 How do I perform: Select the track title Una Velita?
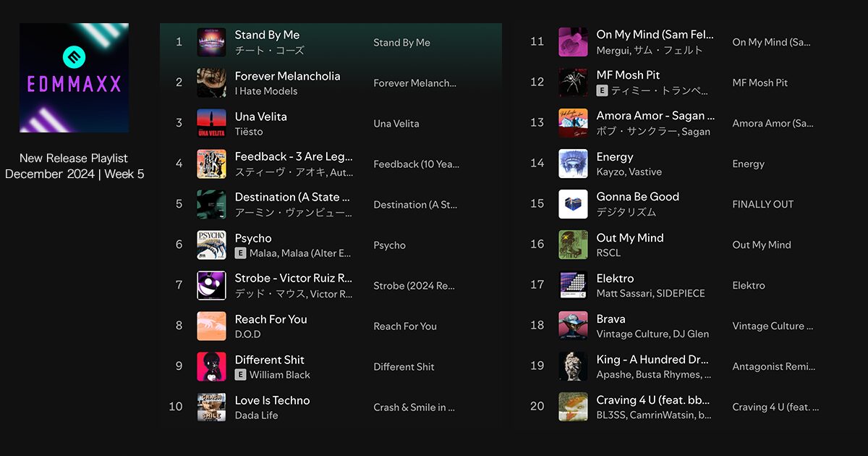[x=260, y=116]
